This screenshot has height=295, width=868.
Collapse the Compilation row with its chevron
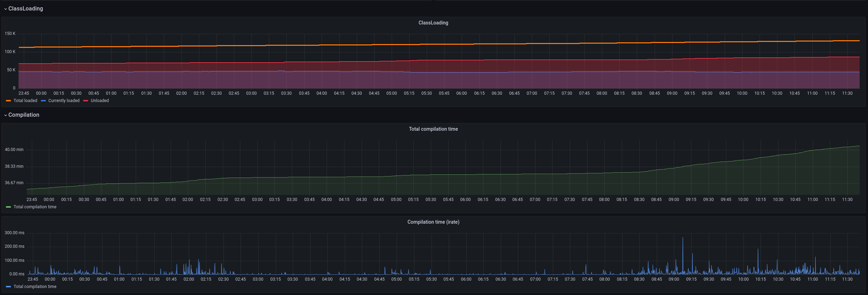click(6, 115)
